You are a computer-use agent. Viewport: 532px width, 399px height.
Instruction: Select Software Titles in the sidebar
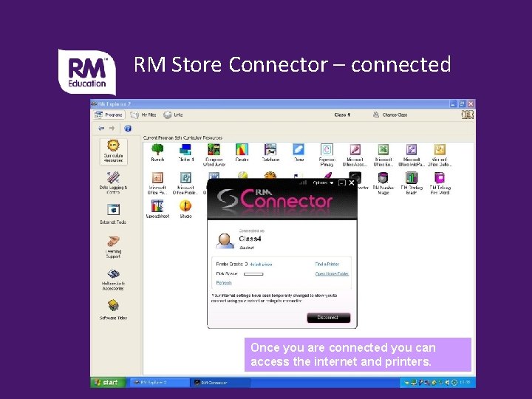click(113, 310)
